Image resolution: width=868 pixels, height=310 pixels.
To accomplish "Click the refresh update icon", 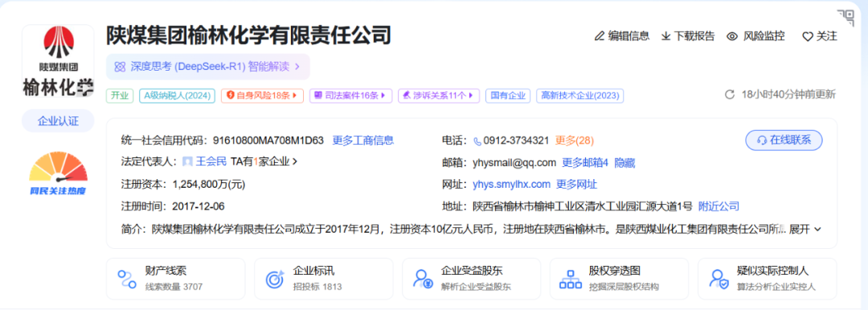I will pyautogui.click(x=730, y=95).
